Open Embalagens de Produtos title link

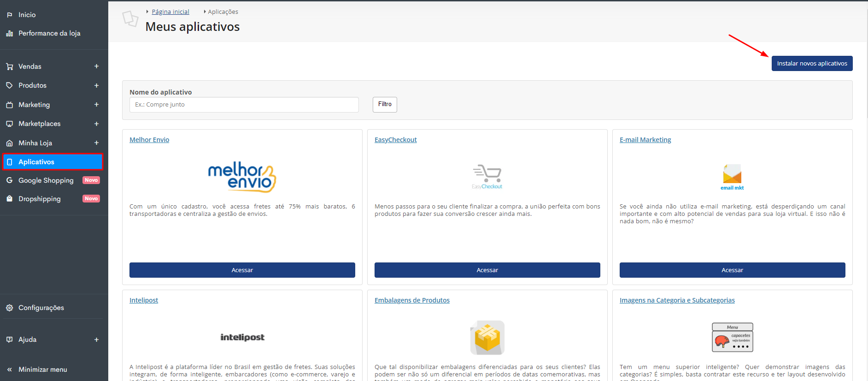tap(412, 300)
